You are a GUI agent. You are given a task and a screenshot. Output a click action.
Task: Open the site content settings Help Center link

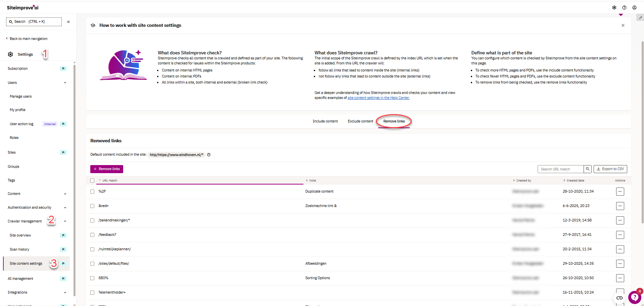click(379, 98)
